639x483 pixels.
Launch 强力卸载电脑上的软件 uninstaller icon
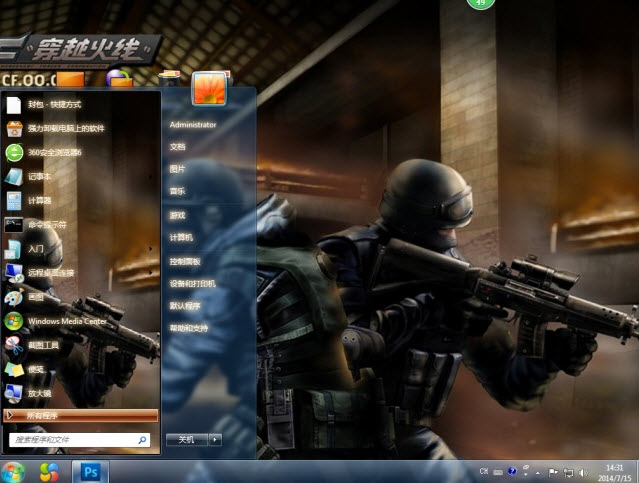coord(14,129)
